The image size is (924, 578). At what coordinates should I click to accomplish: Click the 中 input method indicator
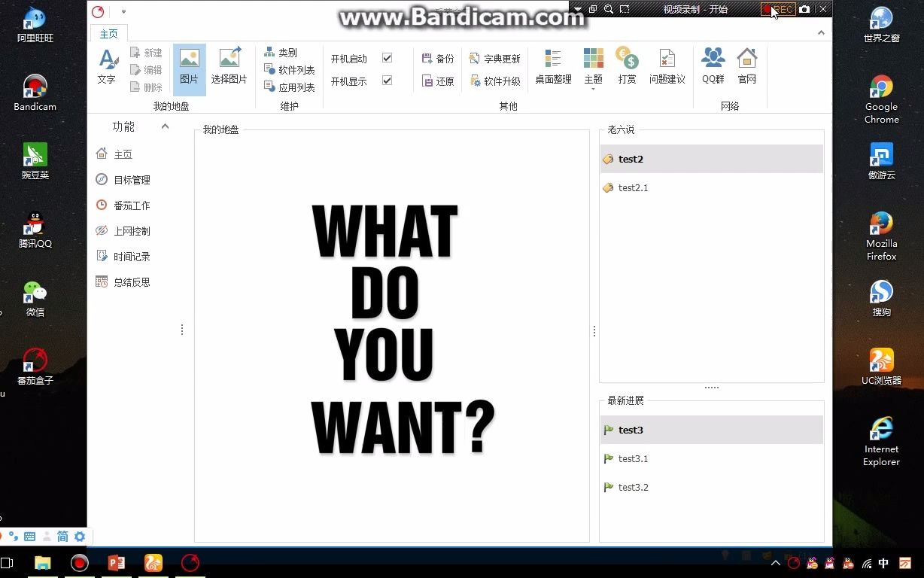point(884,563)
